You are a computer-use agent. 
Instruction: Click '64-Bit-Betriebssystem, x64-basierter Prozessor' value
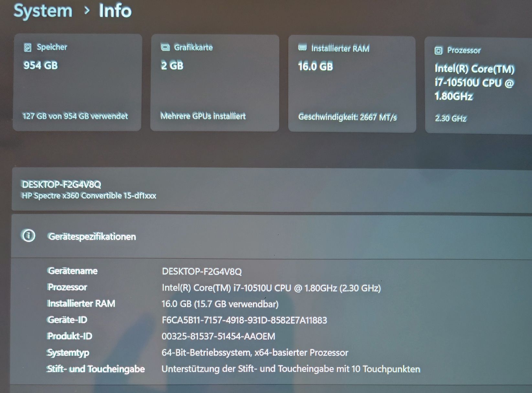(x=255, y=353)
